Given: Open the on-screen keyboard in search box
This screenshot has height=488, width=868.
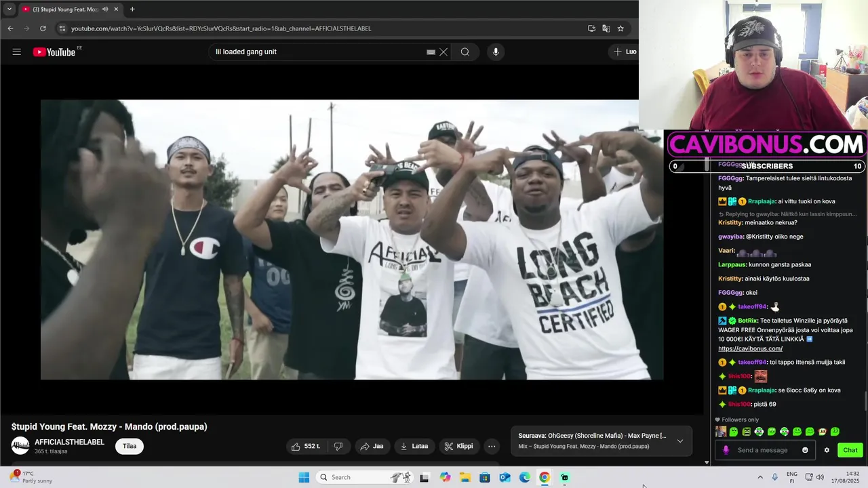Looking at the screenshot, I should [431, 52].
